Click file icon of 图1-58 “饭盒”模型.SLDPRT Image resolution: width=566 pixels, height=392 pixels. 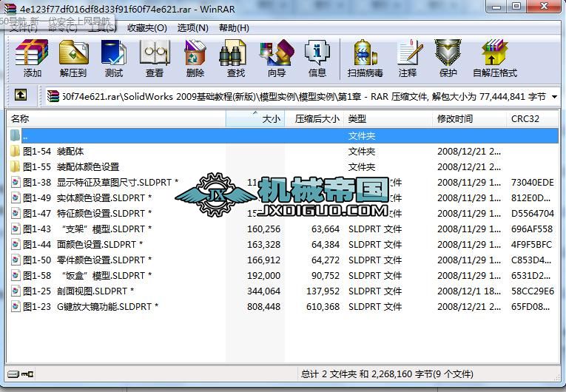click(x=16, y=275)
